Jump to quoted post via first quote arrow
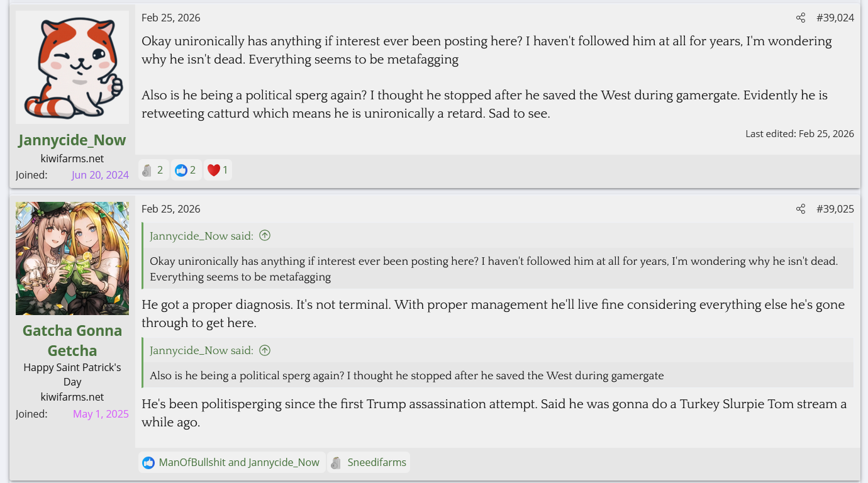Screen dimensions: 868x483 click(x=265, y=236)
